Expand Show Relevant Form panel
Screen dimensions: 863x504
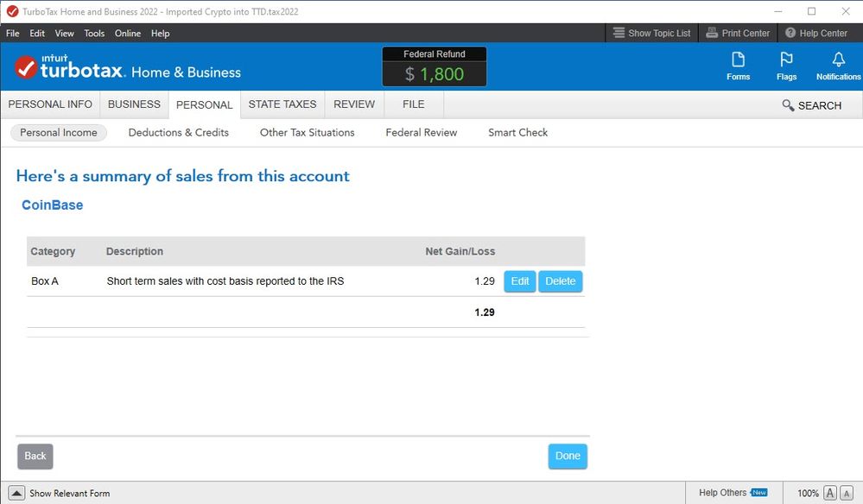(x=16, y=493)
